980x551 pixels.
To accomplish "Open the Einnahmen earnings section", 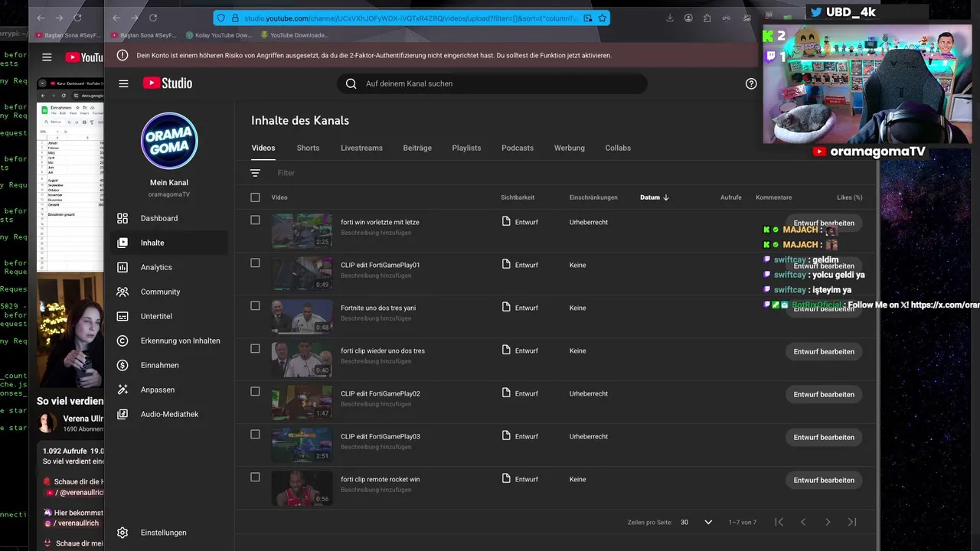I will (159, 365).
